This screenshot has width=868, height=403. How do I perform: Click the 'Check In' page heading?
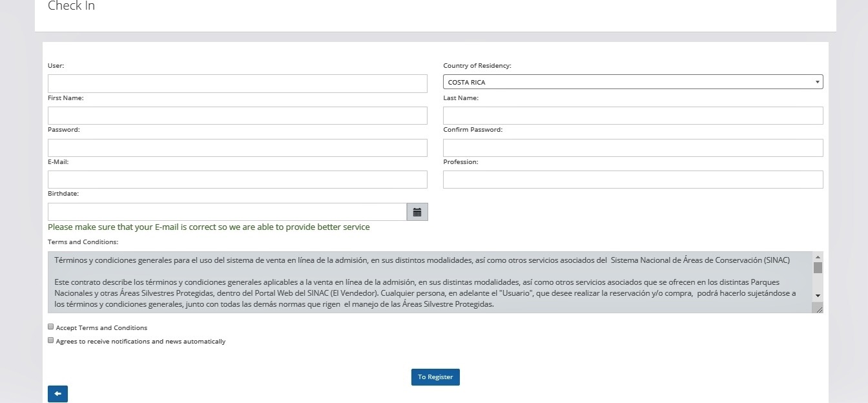pyautogui.click(x=71, y=6)
